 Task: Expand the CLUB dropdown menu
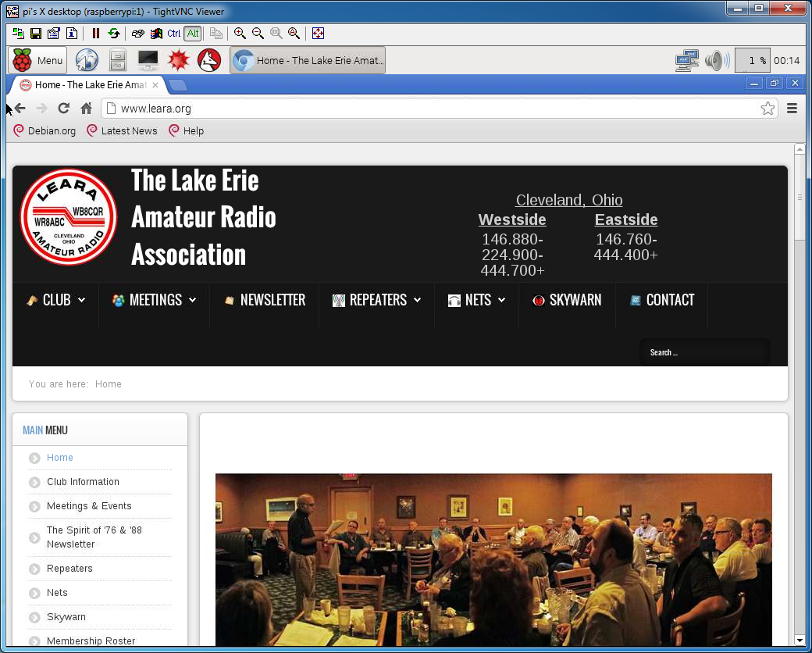56,300
